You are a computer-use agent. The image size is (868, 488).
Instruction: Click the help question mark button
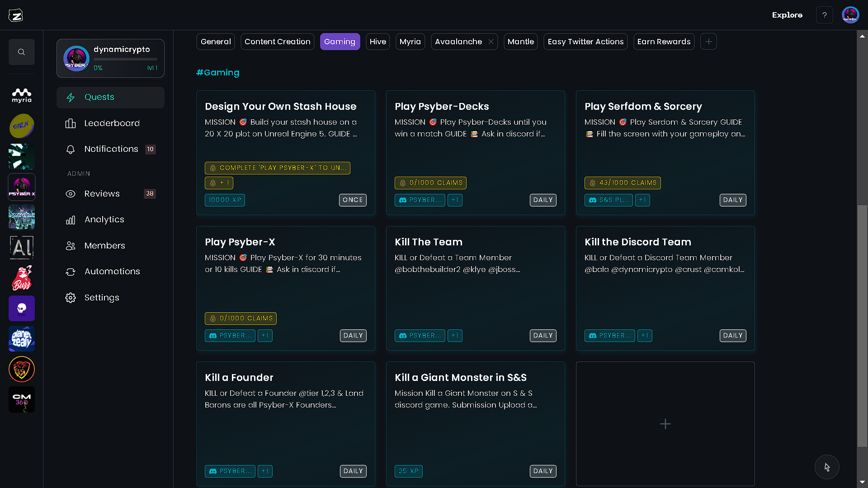[825, 15]
